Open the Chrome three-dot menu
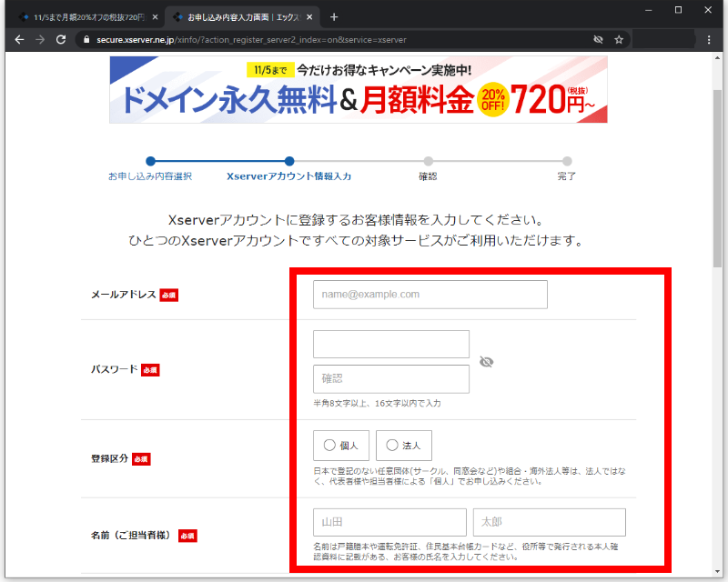The width and height of the screenshot is (728, 582). [x=709, y=40]
